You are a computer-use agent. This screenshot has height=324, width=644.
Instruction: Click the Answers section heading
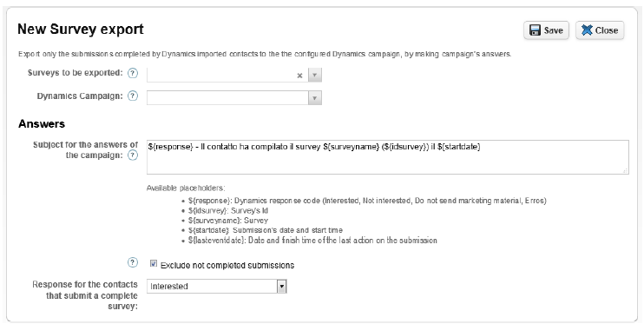(x=42, y=123)
